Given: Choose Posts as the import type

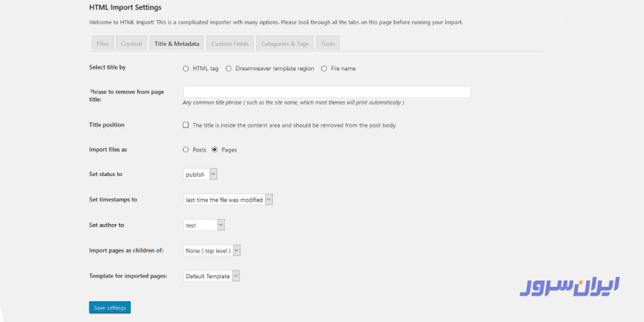Looking at the screenshot, I should (187, 150).
